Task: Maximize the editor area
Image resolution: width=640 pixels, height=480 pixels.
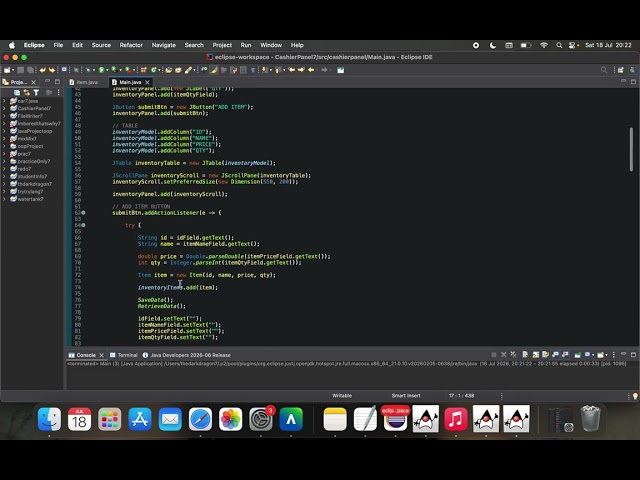Action: click(633, 82)
